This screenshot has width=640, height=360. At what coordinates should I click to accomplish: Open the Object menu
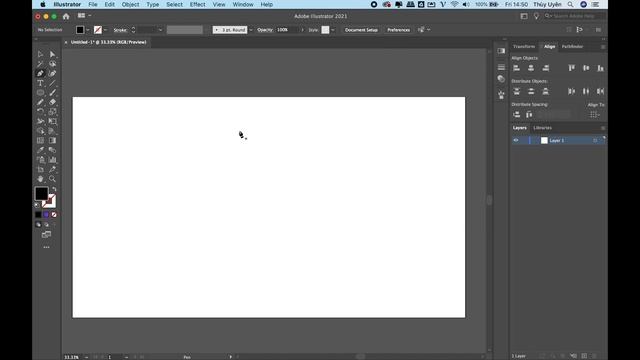(130, 4)
